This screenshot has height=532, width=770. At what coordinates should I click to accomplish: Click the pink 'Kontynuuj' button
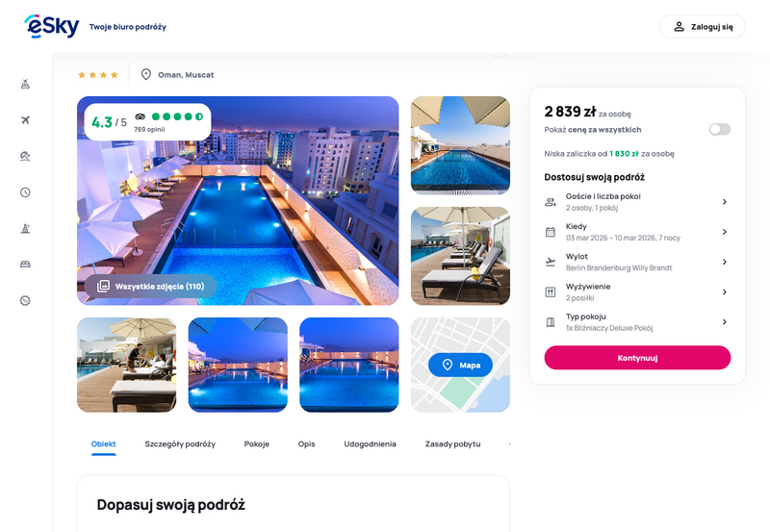click(637, 358)
